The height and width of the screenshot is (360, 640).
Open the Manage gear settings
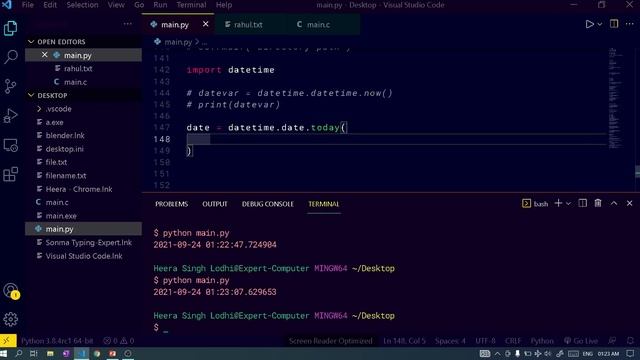pos(11,319)
